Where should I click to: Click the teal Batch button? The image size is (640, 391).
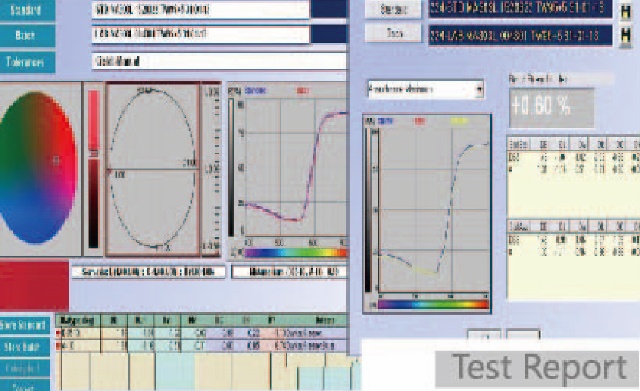pyautogui.click(x=27, y=36)
